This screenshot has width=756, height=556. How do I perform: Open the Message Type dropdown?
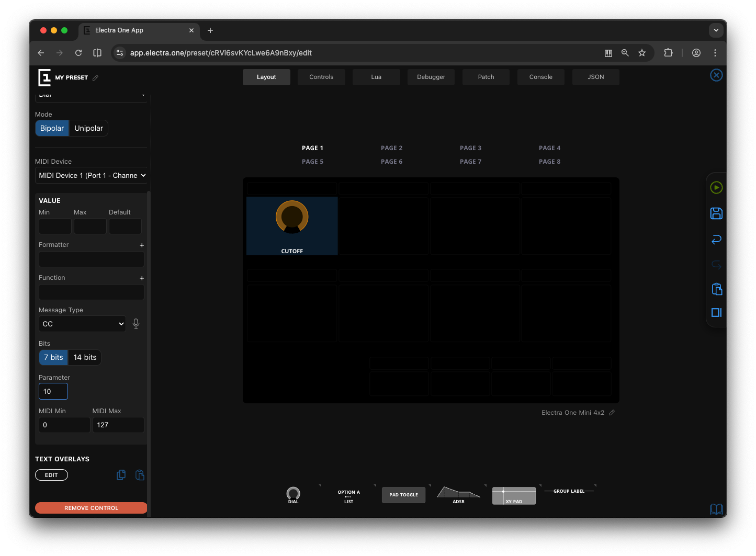[x=82, y=323]
